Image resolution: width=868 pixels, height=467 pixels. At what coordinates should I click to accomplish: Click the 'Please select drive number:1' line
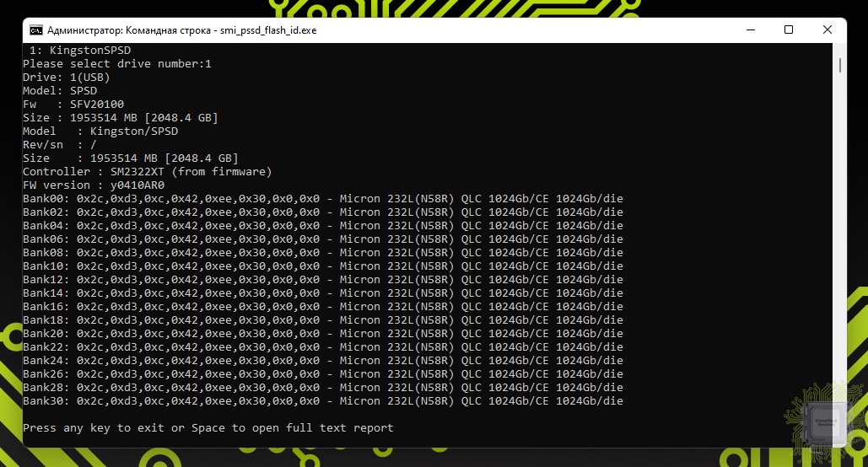[116, 64]
